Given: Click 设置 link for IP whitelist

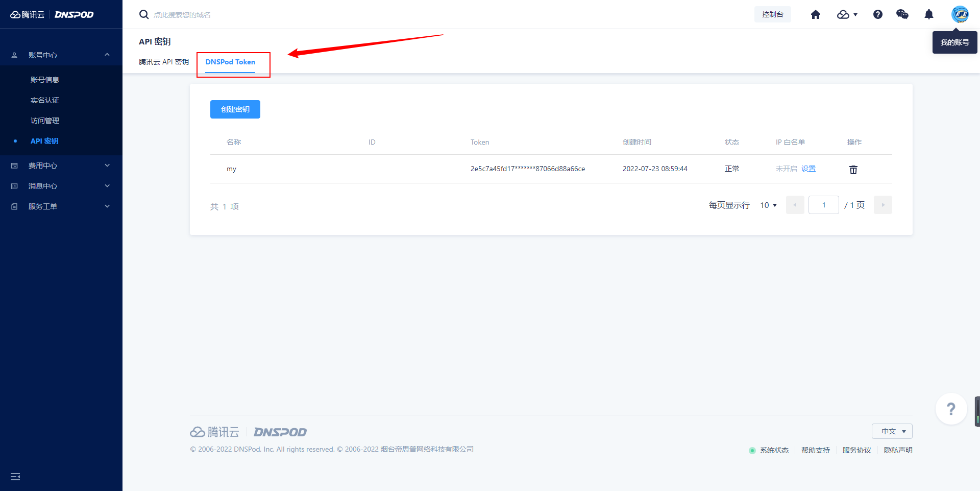Looking at the screenshot, I should [x=808, y=169].
